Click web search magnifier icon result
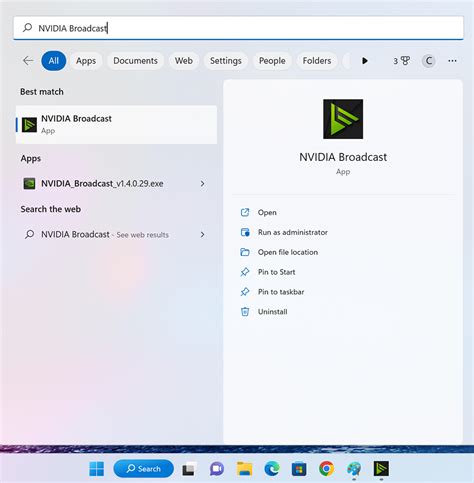The height and width of the screenshot is (483, 474). [x=29, y=234]
